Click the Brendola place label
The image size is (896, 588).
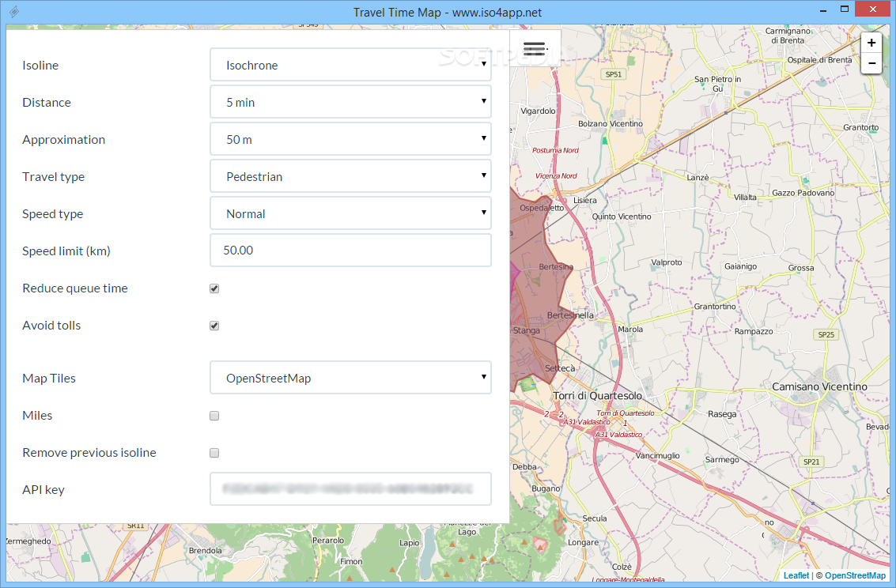[x=205, y=550]
